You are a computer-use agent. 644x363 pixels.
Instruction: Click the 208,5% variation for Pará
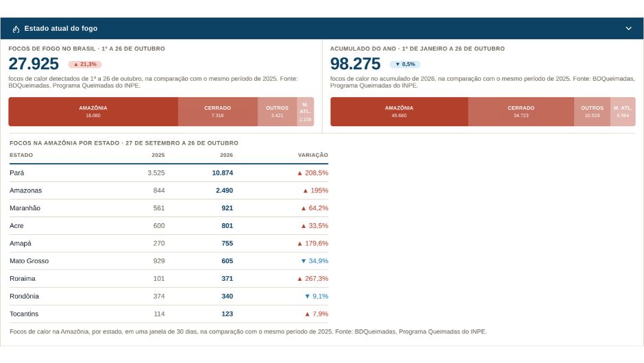click(x=313, y=173)
